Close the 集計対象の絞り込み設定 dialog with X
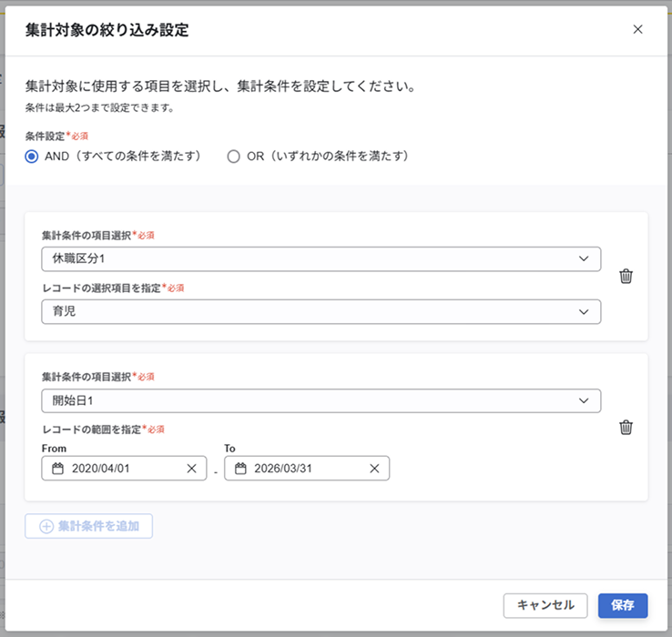Screen dimensions: 672x637 click(x=637, y=29)
